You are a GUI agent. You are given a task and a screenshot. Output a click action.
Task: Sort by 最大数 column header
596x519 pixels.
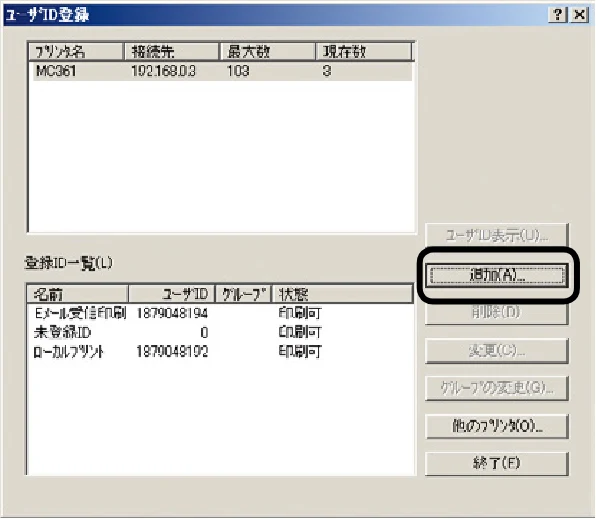pos(268,51)
